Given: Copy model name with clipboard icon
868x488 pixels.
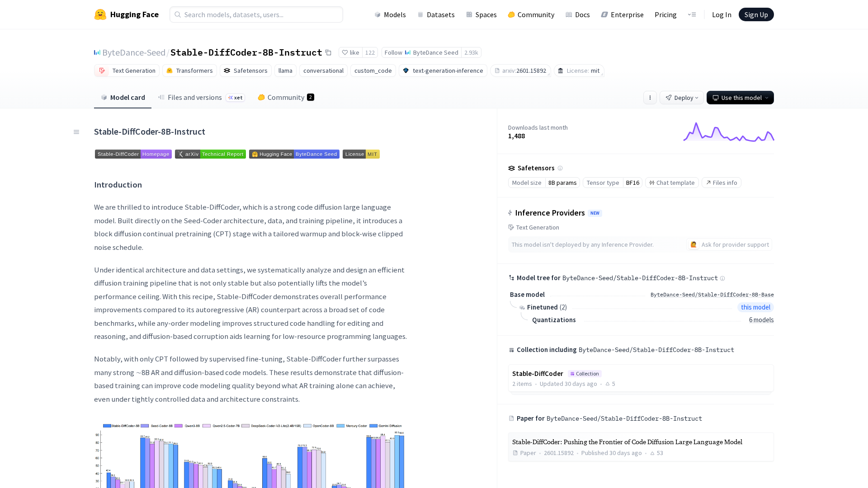Looking at the screenshot, I should click(x=328, y=53).
